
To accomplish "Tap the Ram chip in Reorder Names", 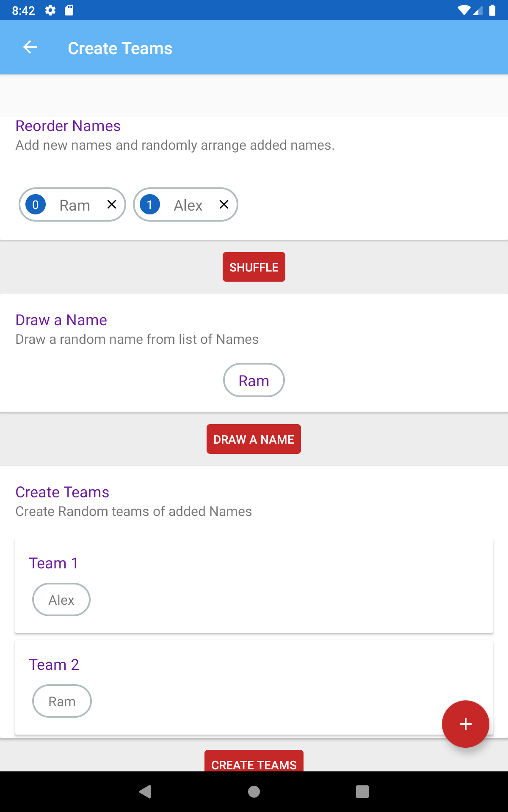I will [x=72, y=205].
